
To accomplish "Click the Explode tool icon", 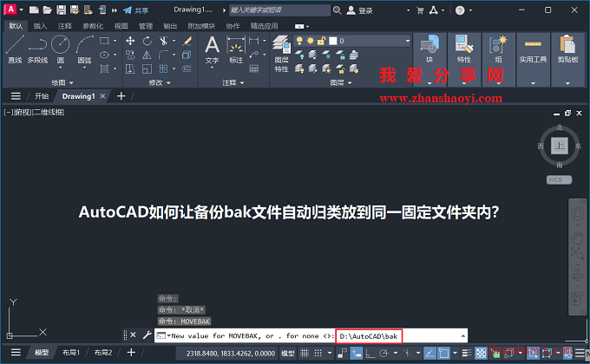I will click(x=187, y=55).
